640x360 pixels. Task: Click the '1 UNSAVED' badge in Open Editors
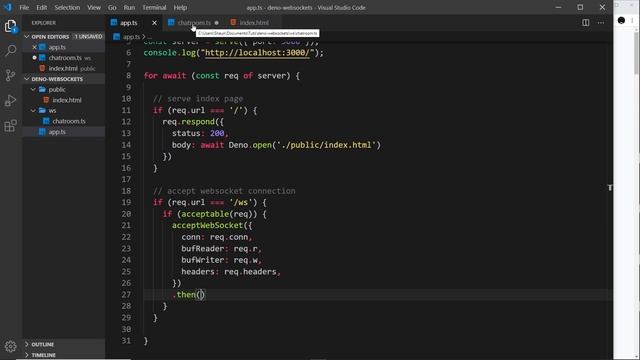(x=89, y=37)
